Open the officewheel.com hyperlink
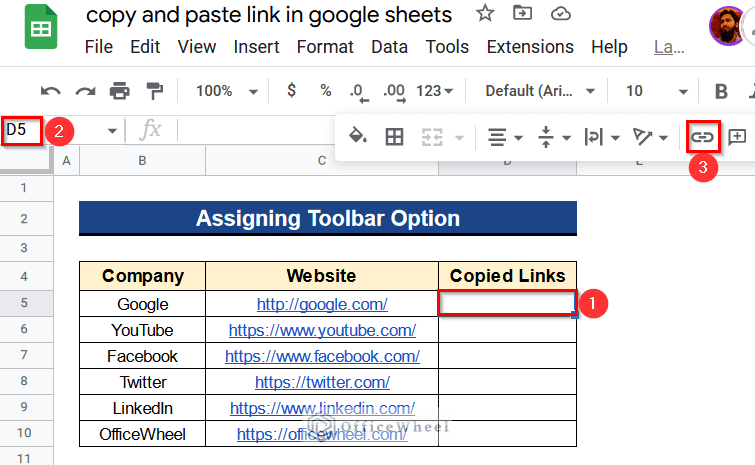Image resolution: width=755 pixels, height=465 pixels. [322, 434]
